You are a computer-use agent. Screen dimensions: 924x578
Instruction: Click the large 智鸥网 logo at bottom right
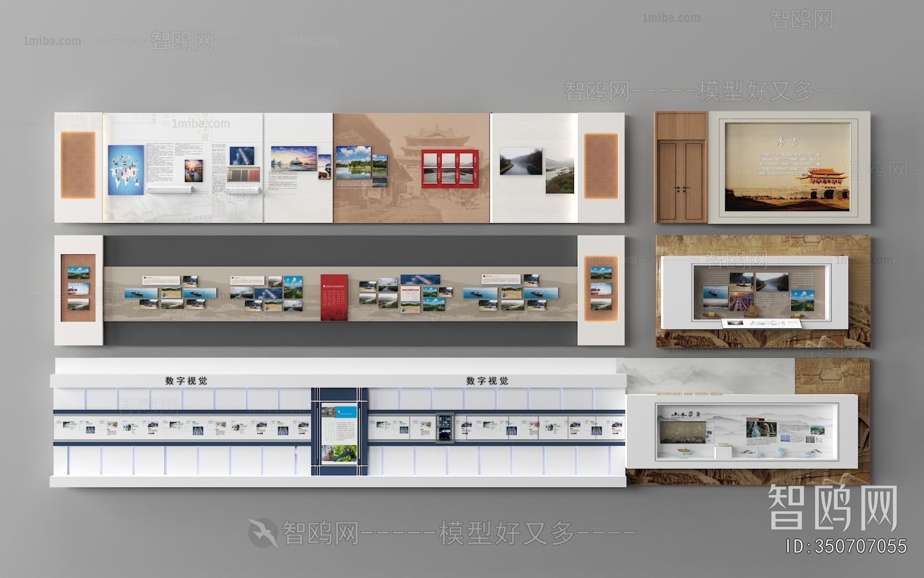click(x=832, y=509)
